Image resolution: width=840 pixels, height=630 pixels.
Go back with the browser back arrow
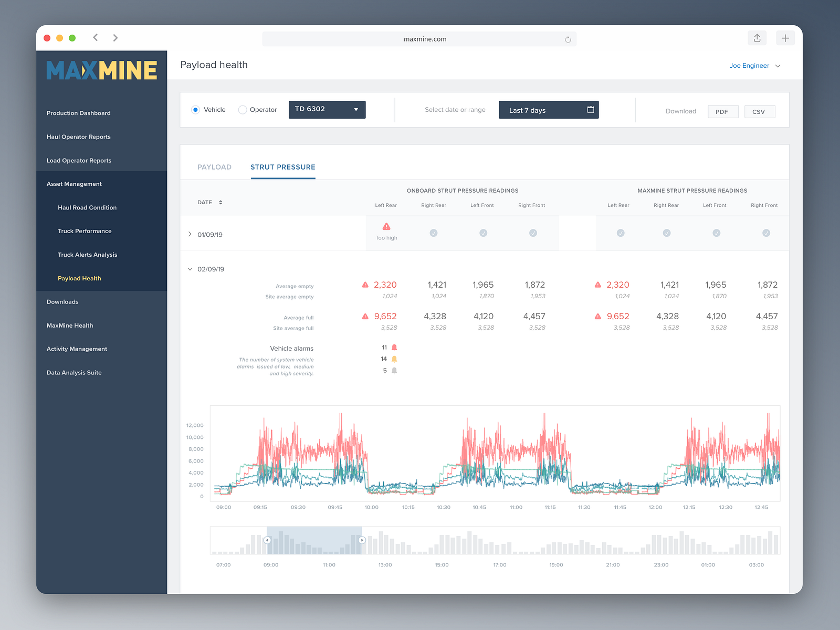click(x=96, y=37)
